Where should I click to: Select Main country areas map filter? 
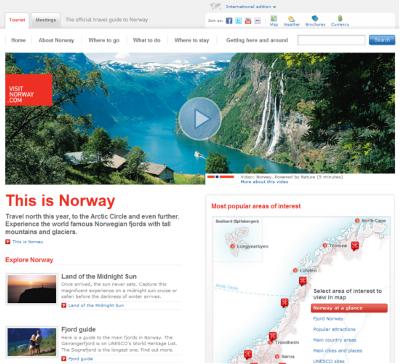point(335,340)
